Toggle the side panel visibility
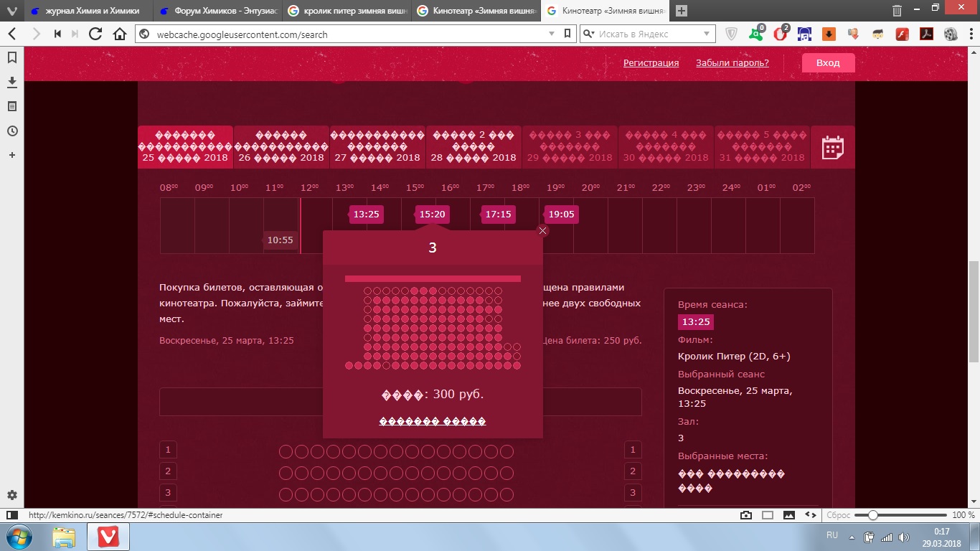This screenshot has width=980, height=551. pyautogui.click(x=11, y=515)
